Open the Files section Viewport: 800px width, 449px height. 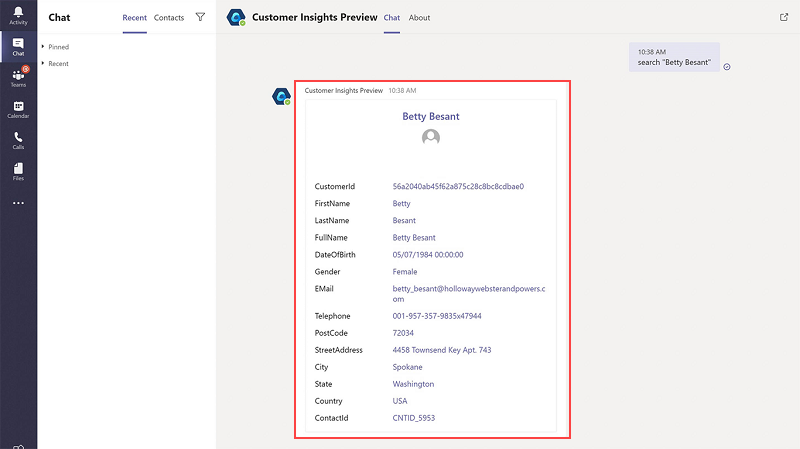pyautogui.click(x=18, y=171)
